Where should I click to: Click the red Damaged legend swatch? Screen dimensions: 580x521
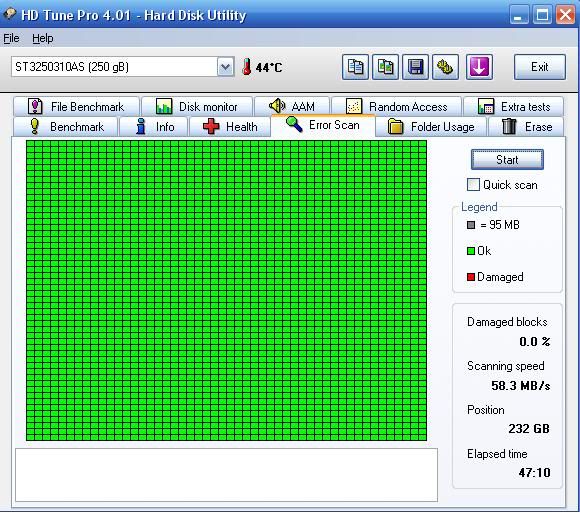coord(471,277)
